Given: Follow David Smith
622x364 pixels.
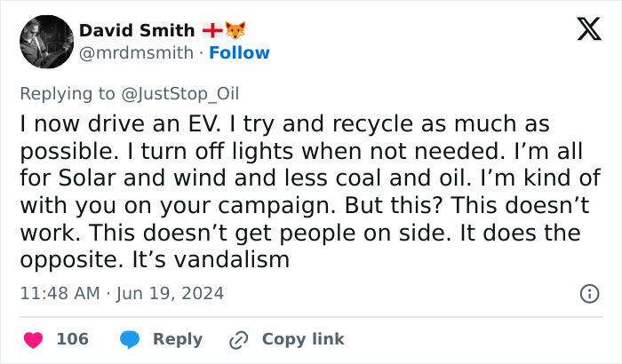Looking at the screenshot, I should point(239,52).
